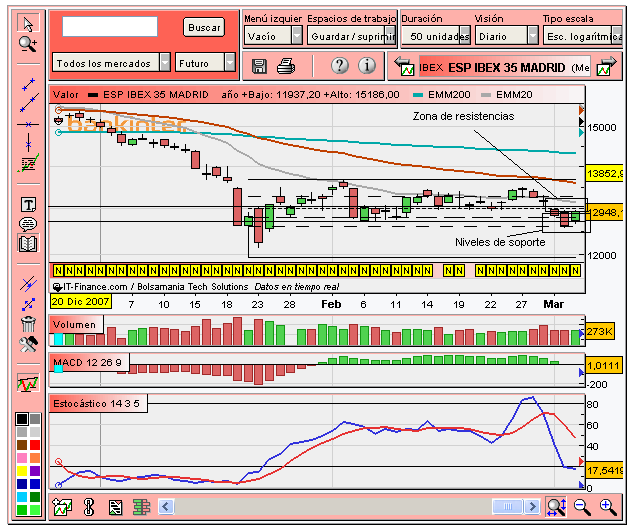Select the brown color swatch

[x=22, y=445]
